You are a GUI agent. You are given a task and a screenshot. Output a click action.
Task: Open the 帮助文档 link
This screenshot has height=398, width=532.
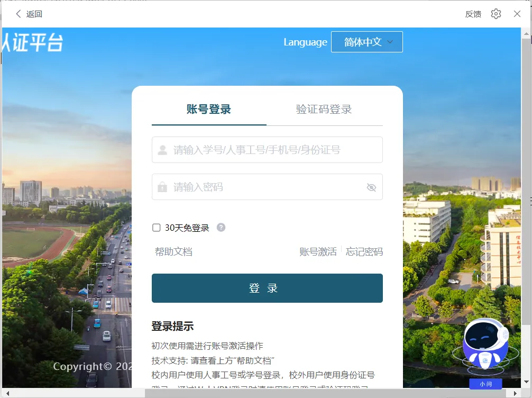(x=173, y=251)
